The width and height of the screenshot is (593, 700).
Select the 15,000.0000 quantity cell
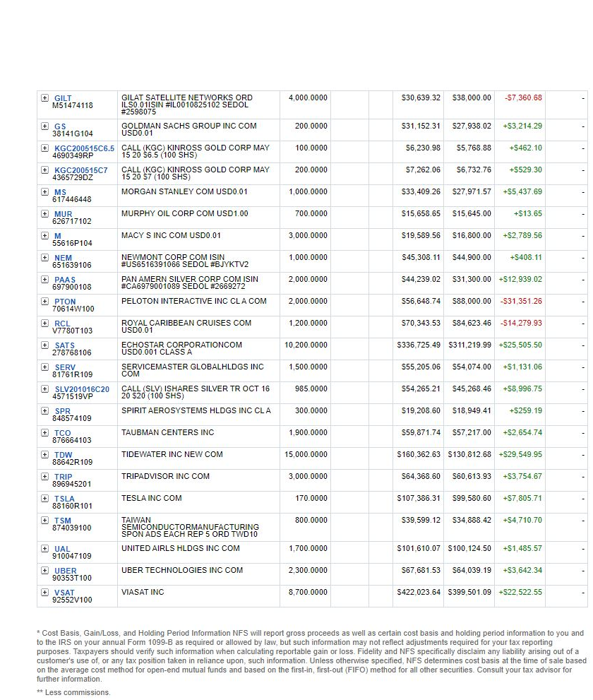[306, 454]
